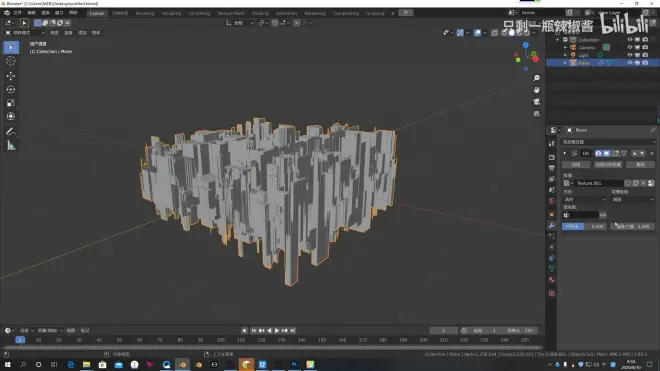This screenshot has height=371, width=660.
Task: Move the Displace modifier down
Action: coord(642,153)
